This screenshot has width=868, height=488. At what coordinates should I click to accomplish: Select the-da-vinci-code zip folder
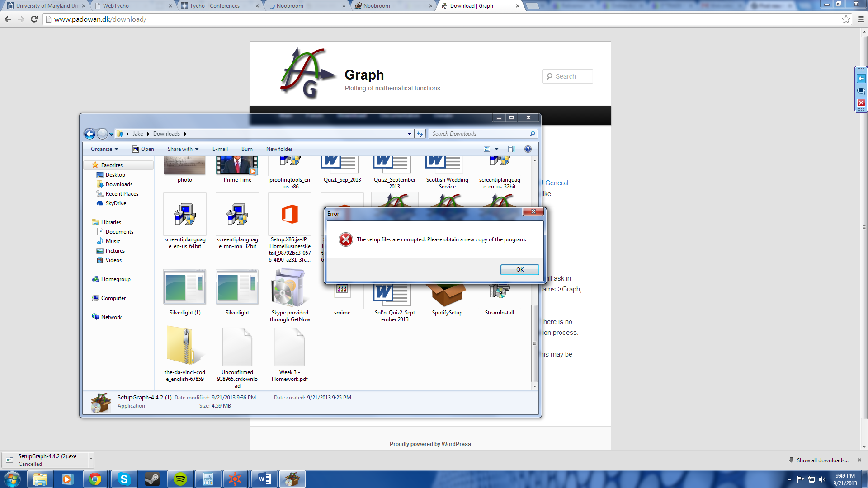[185, 346]
